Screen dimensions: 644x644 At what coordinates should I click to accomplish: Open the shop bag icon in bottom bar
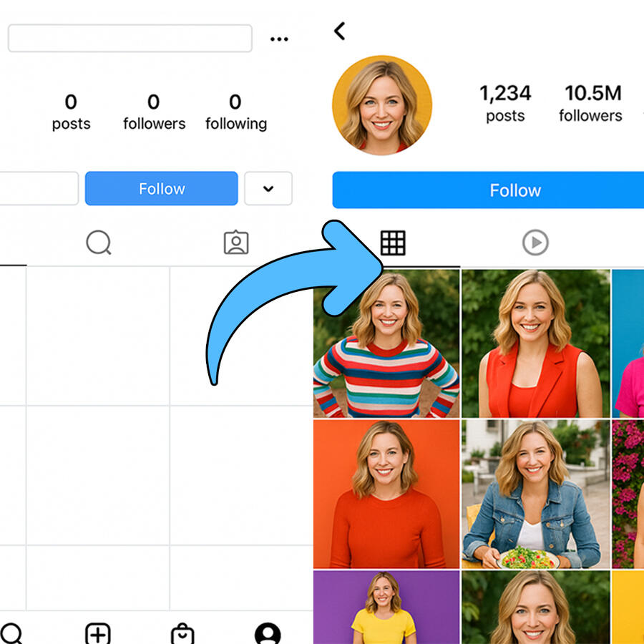pos(182,634)
